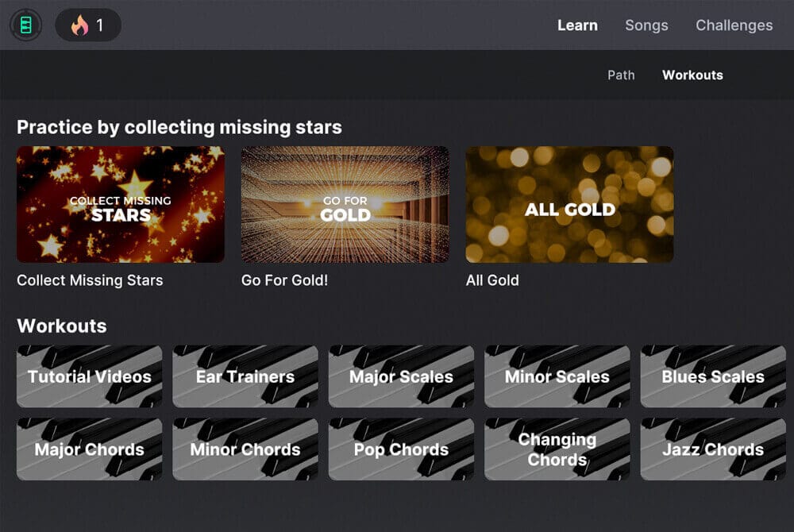
Task: Start the Changing Chords workout
Action: 557,449
